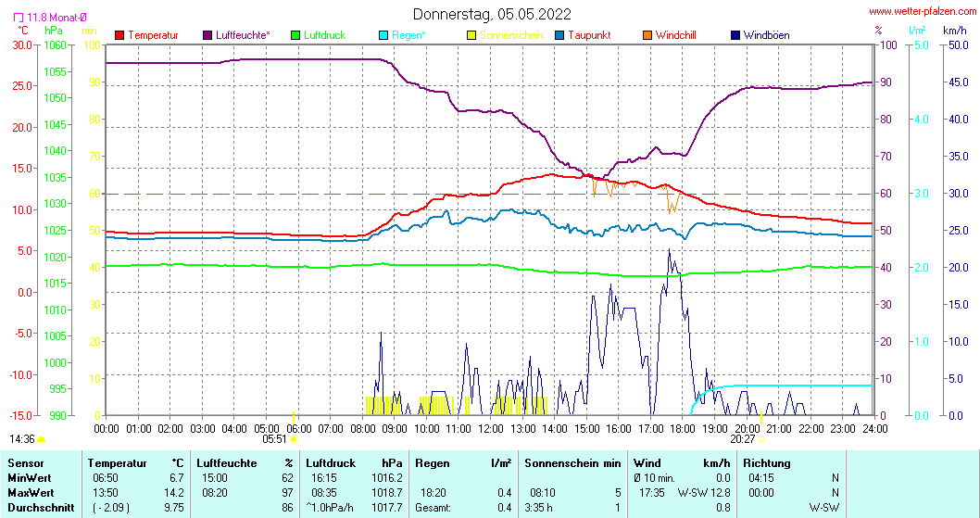Click the maximum pressure value 1018.7
Image resolution: width=980 pixels, height=518 pixels.
(387, 493)
